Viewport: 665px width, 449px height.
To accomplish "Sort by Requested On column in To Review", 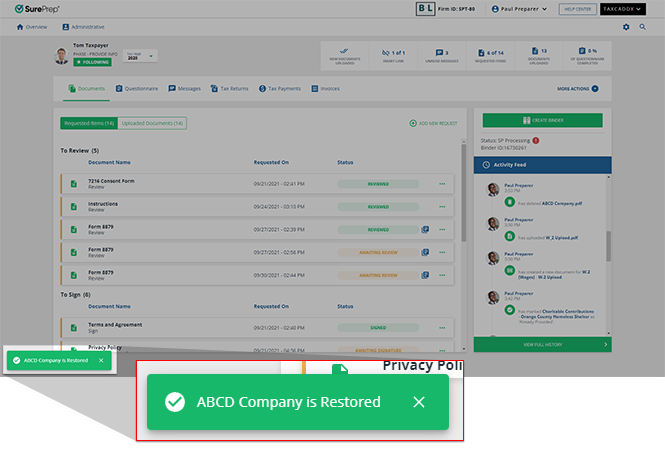I will click(271, 162).
